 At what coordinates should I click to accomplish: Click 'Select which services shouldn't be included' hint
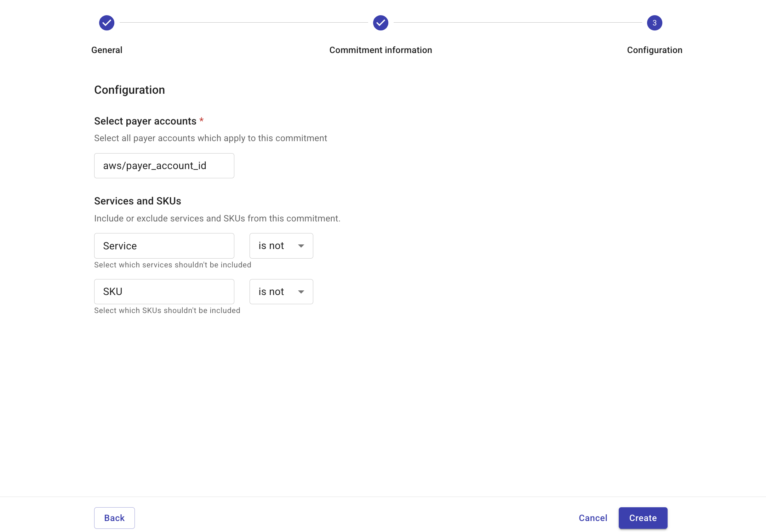(x=173, y=265)
